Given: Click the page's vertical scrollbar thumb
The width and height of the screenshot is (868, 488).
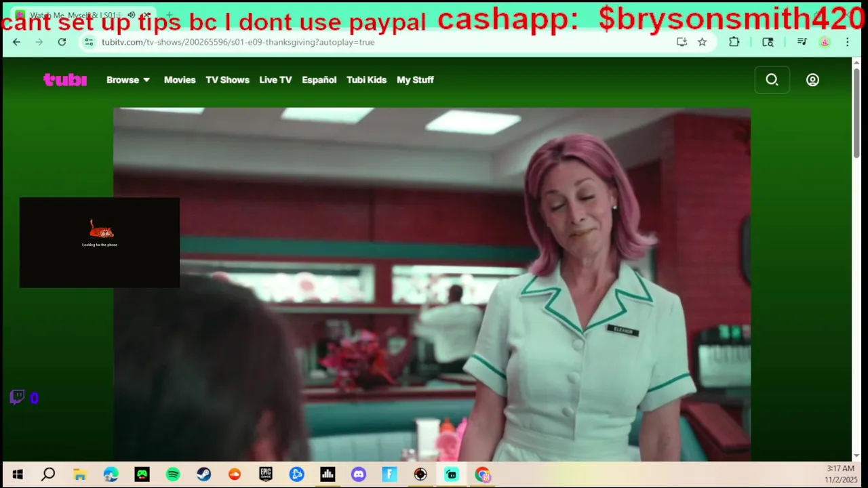Looking at the screenshot, I should tap(856, 112).
